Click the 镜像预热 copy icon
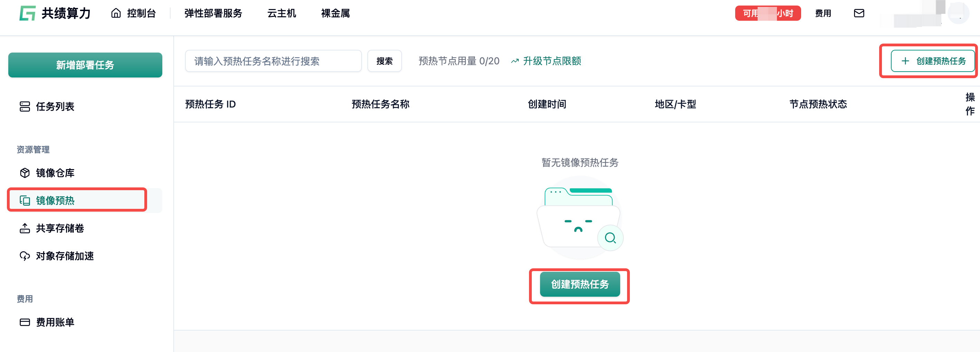Screen dimensions: 980x352 [25, 201]
